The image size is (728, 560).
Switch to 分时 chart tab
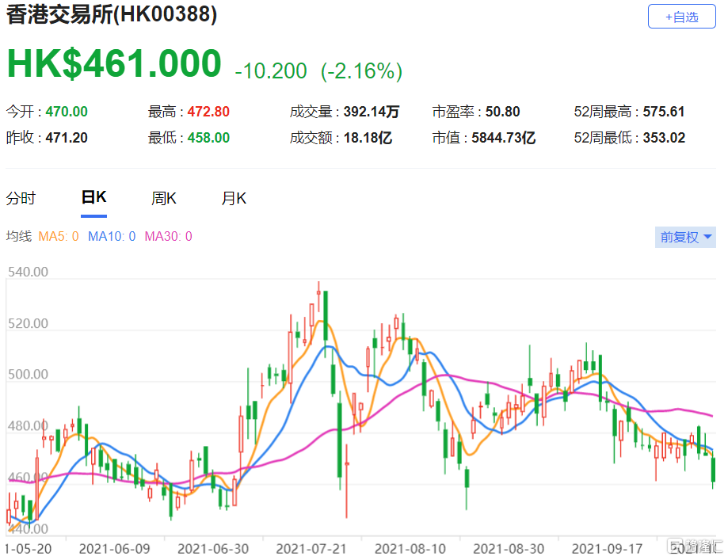point(21,198)
